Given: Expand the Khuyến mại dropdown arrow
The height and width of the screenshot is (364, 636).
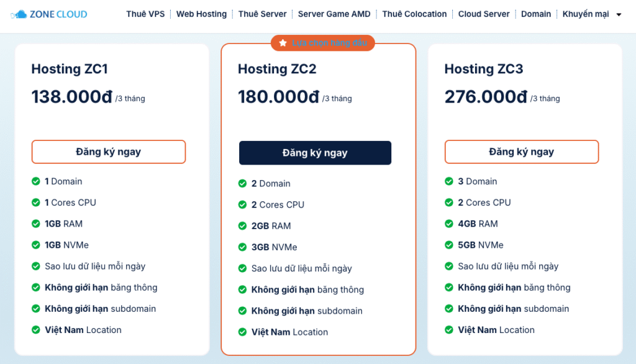Looking at the screenshot, I should coord(619,14).
